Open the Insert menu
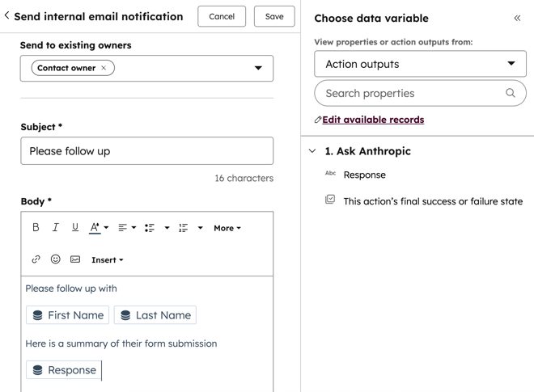 (x=107, y=260)
